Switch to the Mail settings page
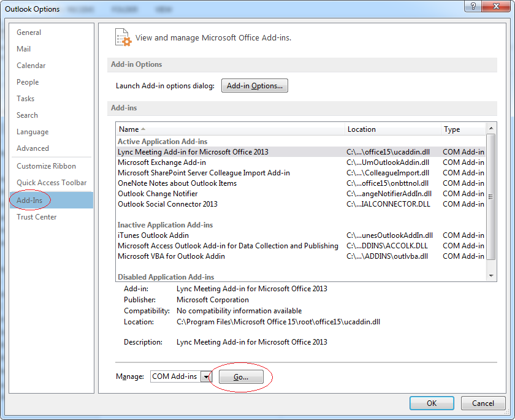This screenshot has width=515, height=420. pyautogui.click(x=23, y=48)
